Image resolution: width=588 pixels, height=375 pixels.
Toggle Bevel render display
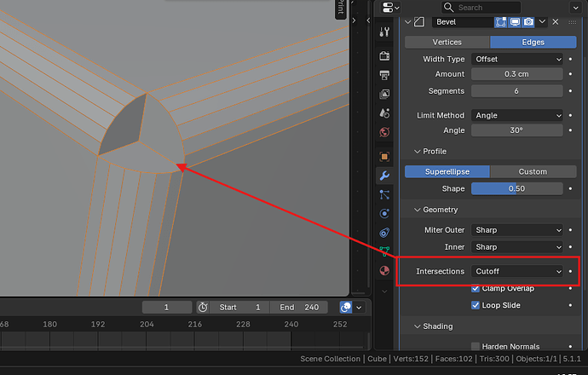(528, 22)
